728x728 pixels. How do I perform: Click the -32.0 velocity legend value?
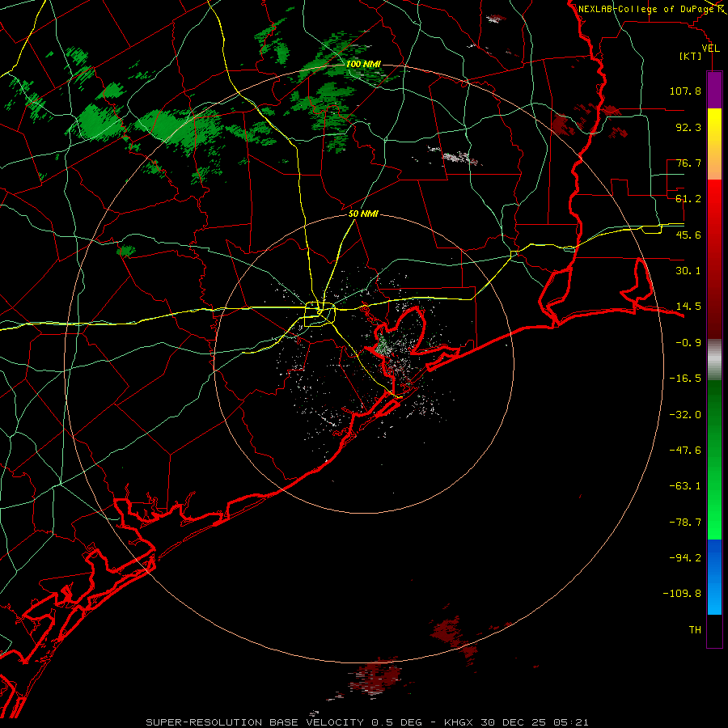pyautogui.click(x=685, y=415)
